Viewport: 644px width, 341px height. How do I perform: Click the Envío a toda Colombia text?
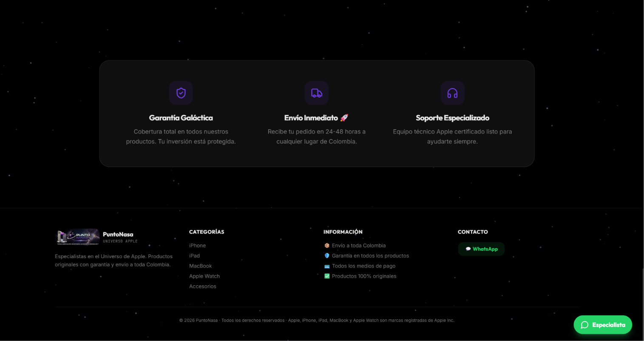tap(359, 245)
